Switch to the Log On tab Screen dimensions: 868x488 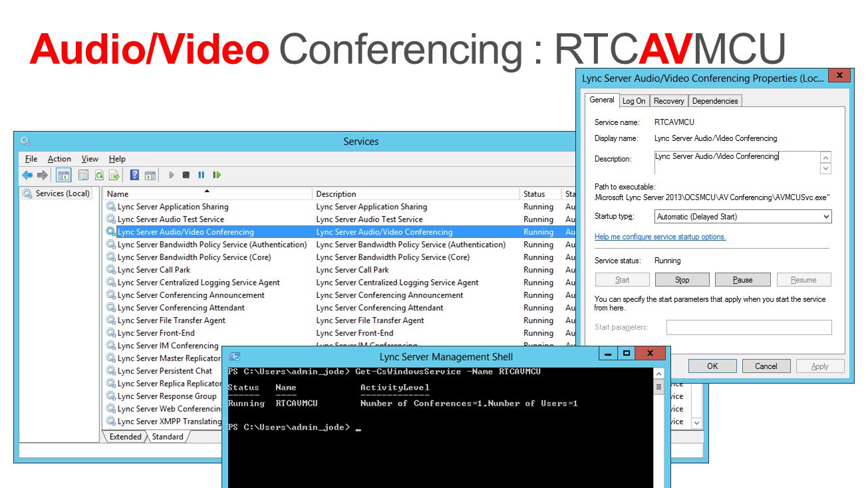634,101
